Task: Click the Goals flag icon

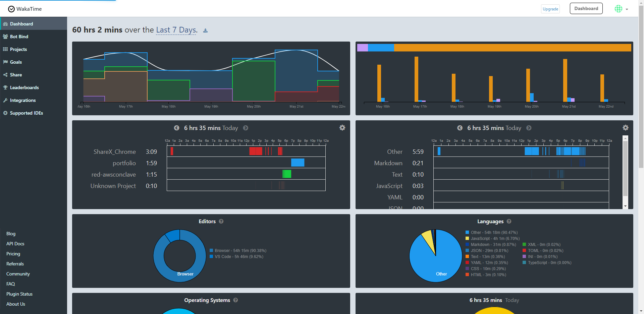Action: click(5, 62)
